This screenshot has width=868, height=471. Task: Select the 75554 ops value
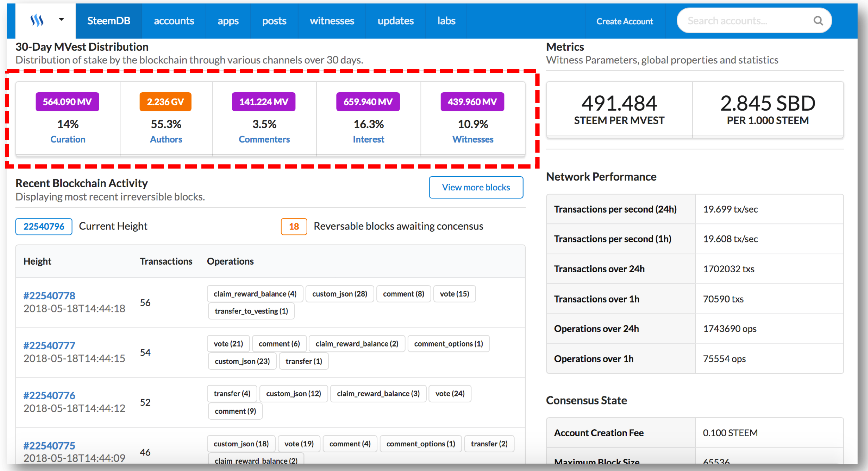724,359
